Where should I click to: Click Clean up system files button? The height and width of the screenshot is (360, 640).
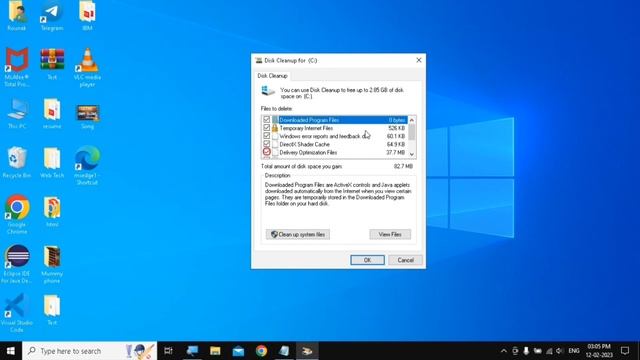[x=298, y=234]
